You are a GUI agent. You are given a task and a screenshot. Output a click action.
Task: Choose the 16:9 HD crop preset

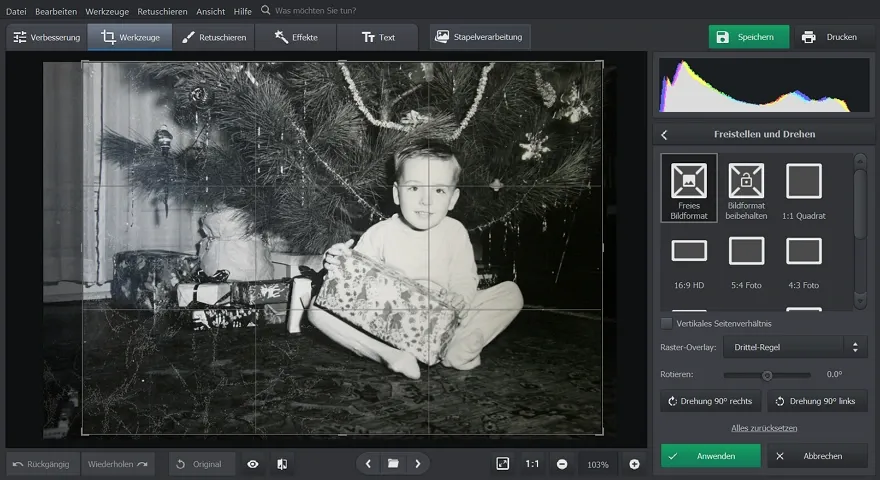(x=689, y=264)
